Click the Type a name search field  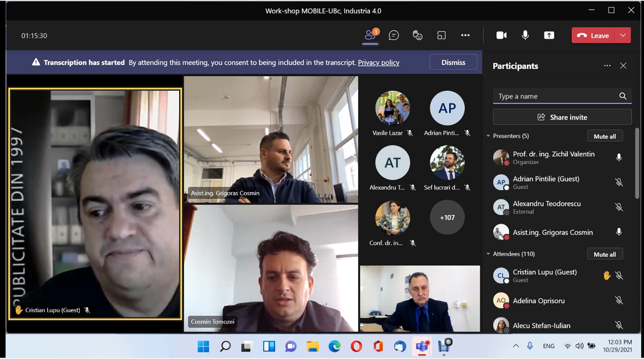click(555, 96)
